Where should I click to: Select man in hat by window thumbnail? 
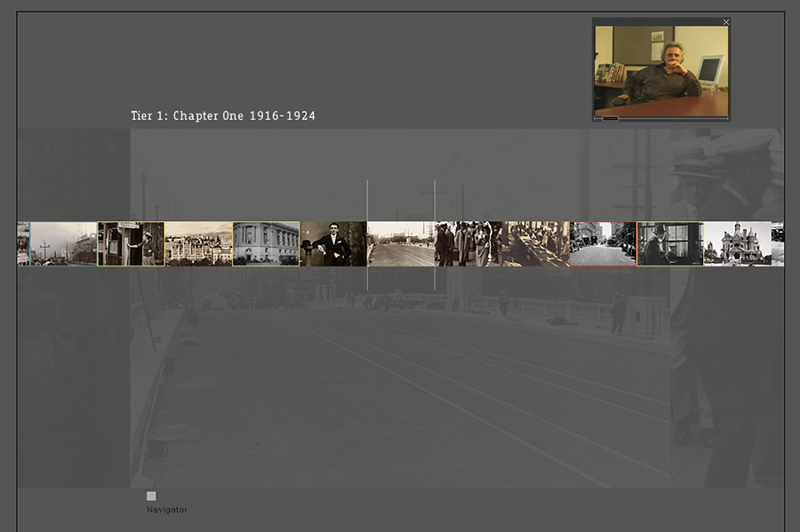pyautogui.click(x=670, y=244)
